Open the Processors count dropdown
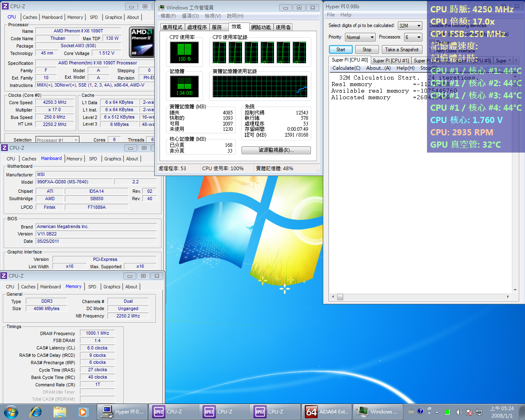The image size is (525, 420). click(413, 37)
